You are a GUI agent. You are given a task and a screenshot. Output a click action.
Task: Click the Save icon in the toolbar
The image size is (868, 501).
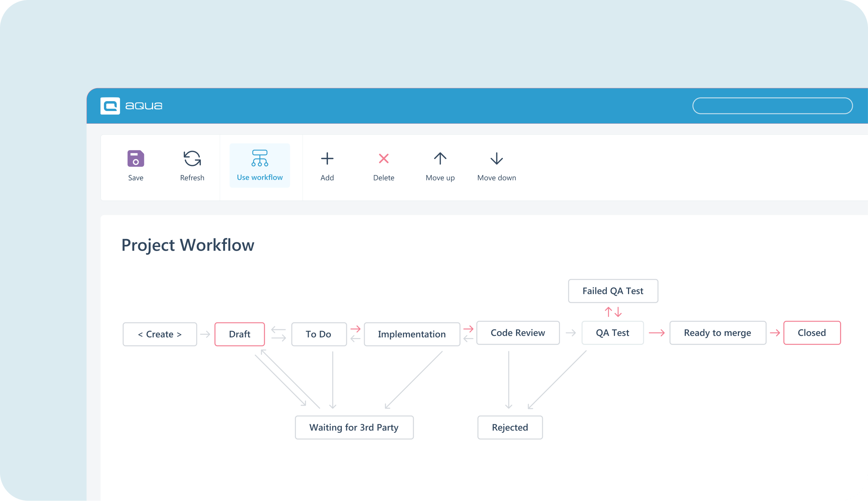coord(136,159)
